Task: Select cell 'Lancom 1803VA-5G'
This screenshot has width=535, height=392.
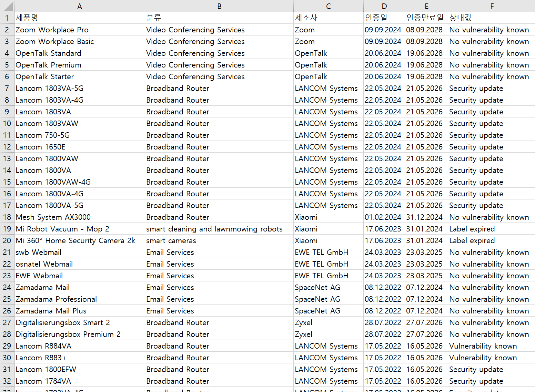Action: click(x=80, y=88)
